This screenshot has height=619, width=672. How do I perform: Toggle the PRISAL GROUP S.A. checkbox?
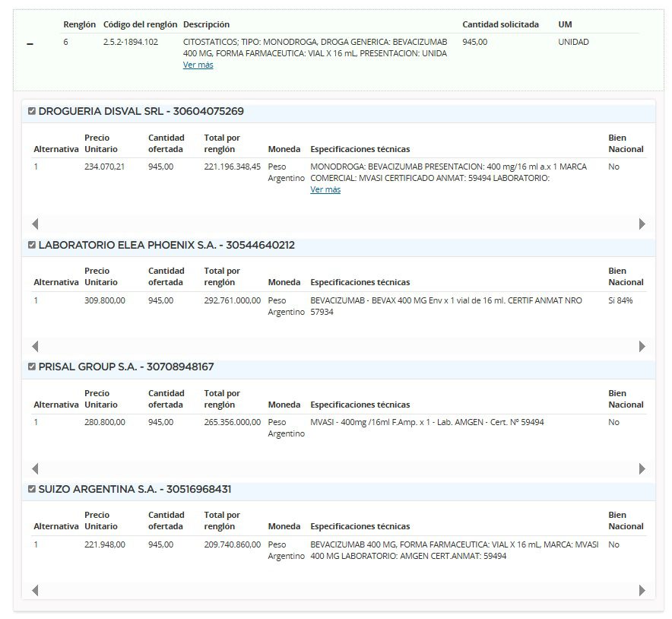coord(32,367)
